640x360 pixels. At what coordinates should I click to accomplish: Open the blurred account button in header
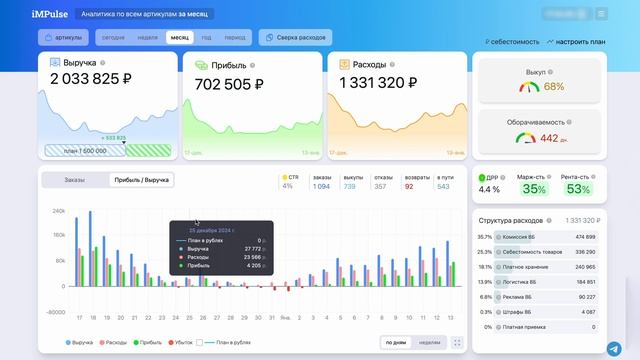point(567,14)
